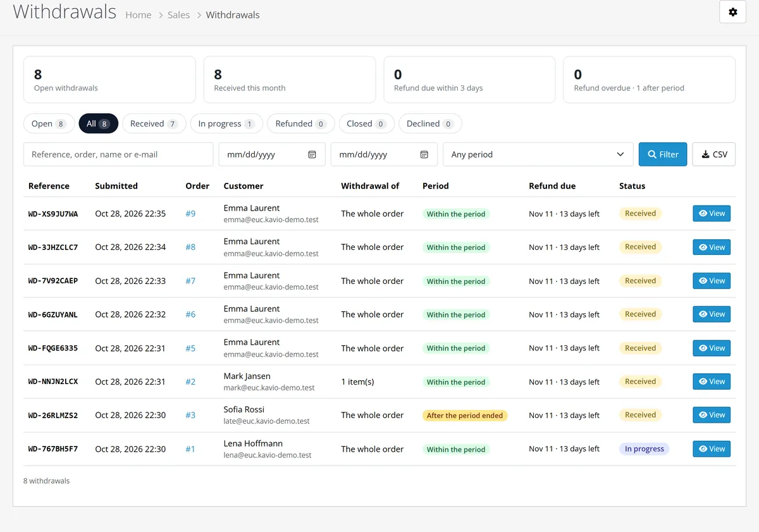Focus the reference, order, name search field
This screenshot has width=759, height=532.
(118, 154)
